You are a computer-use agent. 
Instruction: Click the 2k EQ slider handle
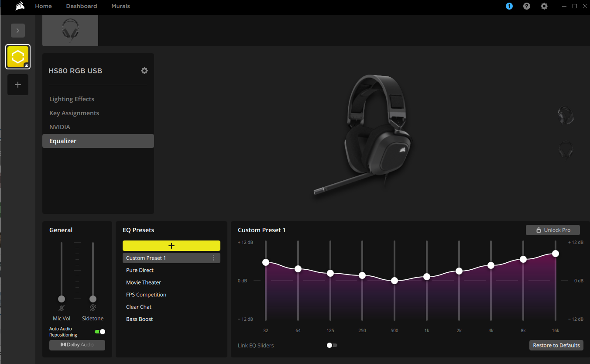(x=459, y=271)
